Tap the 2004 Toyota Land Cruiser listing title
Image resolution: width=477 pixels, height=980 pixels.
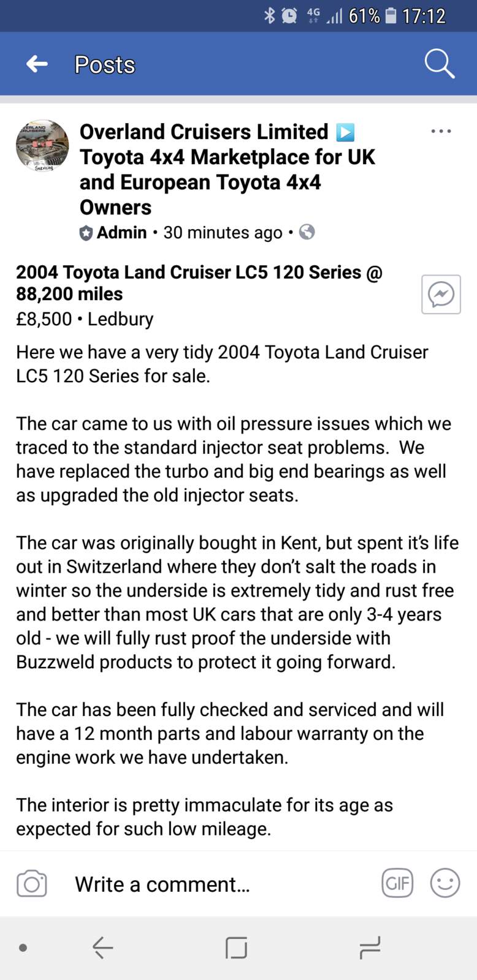click(199, 283)
